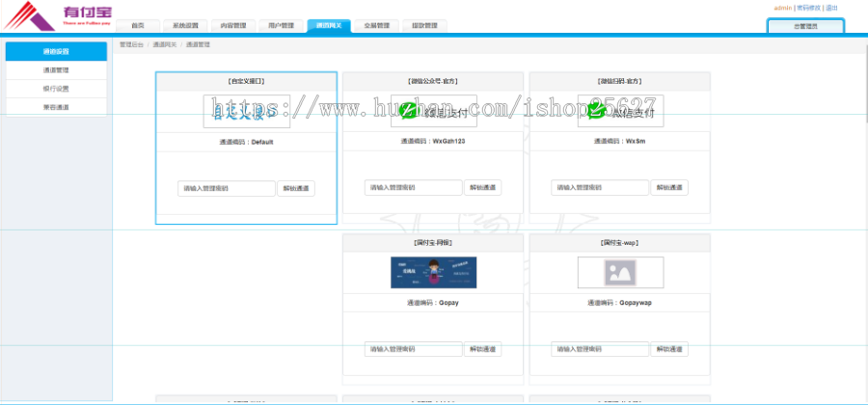This screenshot has width=868, height=405.
Task: Open 通道管理 in the sidebar
Action: (56, 70)
